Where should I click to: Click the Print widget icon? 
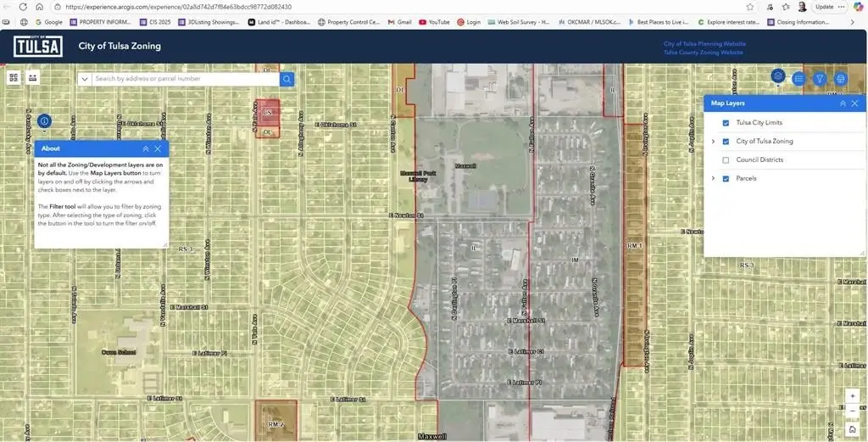point(841,79)
